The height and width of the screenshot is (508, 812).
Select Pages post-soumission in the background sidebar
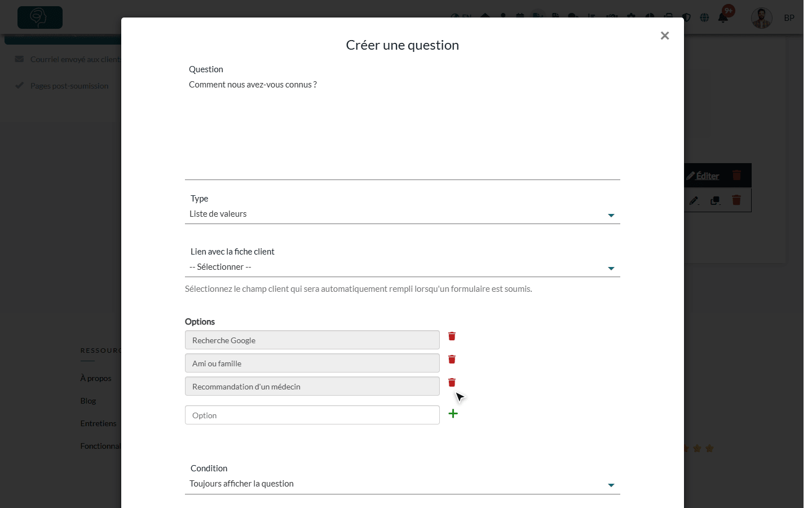69,86
